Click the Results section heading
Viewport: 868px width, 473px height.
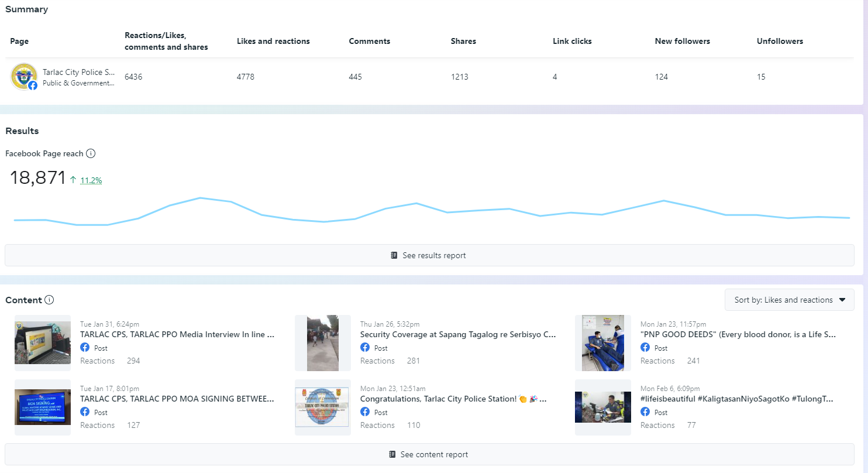(x=22, y=131)
